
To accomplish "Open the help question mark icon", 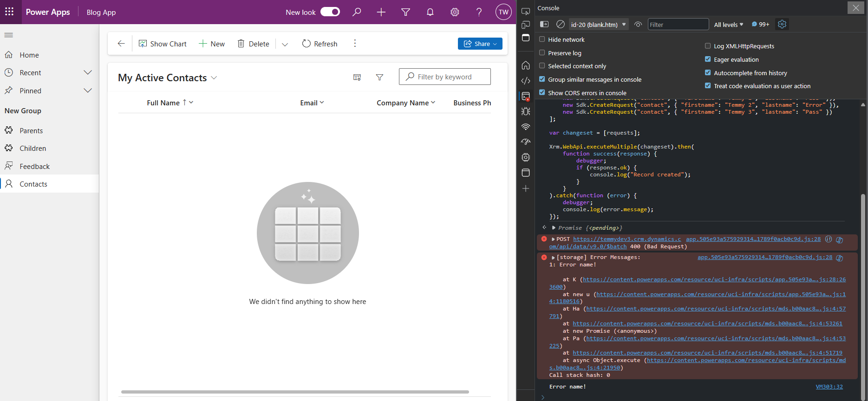I will (479, 12).
